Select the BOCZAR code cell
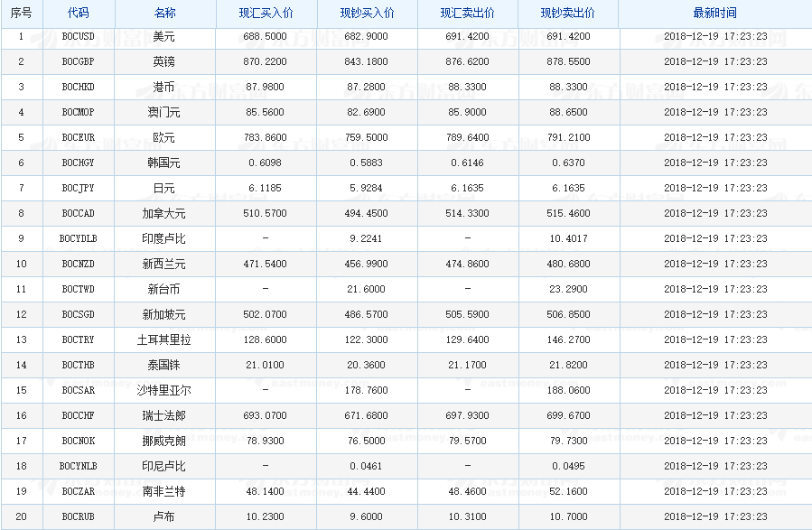812x530 pixels. point(79,493)
